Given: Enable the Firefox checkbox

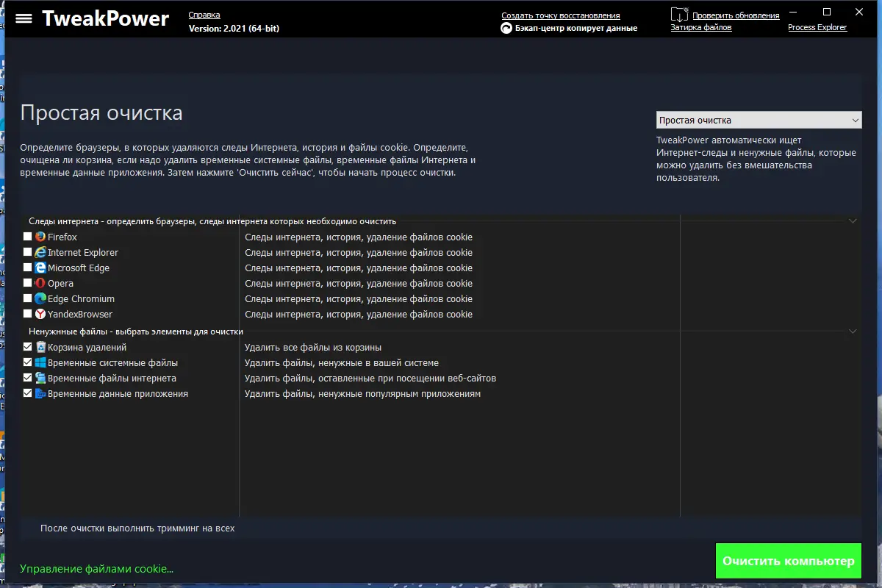Looking at the screenshot, I should [28, 237].
